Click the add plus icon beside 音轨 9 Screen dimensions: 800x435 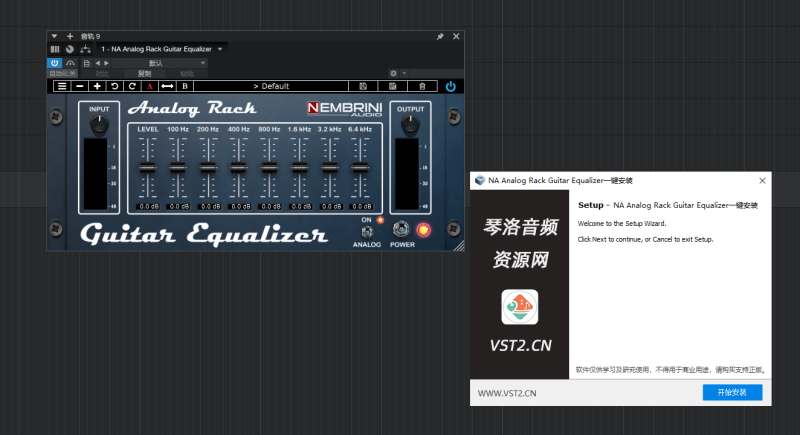click(70, 36)
